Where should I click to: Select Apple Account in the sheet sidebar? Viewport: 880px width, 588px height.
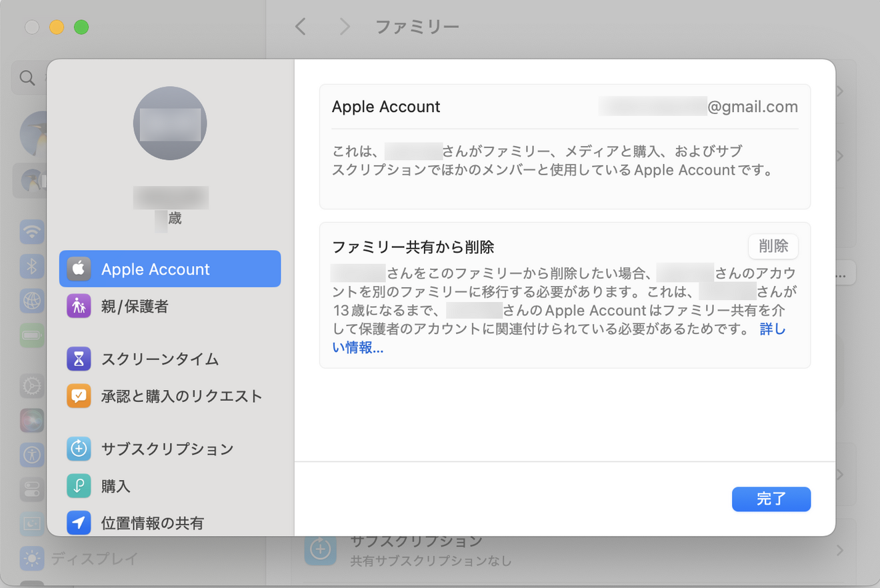click(x=170, y=269)
